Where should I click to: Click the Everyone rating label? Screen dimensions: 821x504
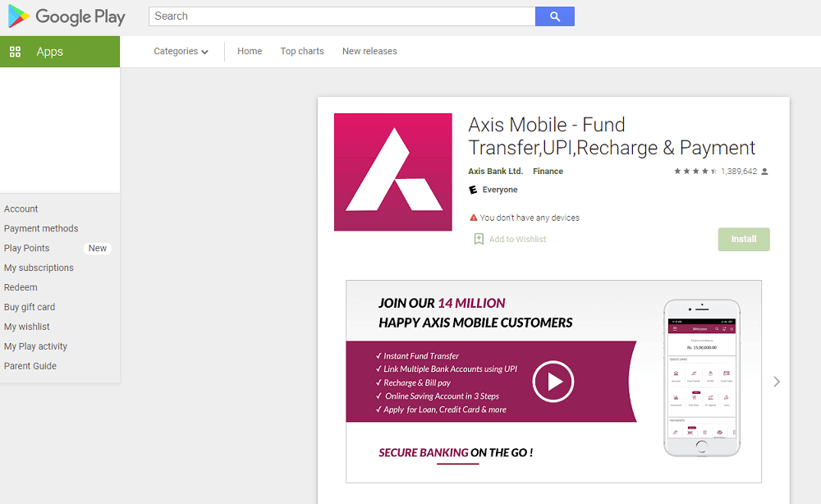[x=499, y=190]
